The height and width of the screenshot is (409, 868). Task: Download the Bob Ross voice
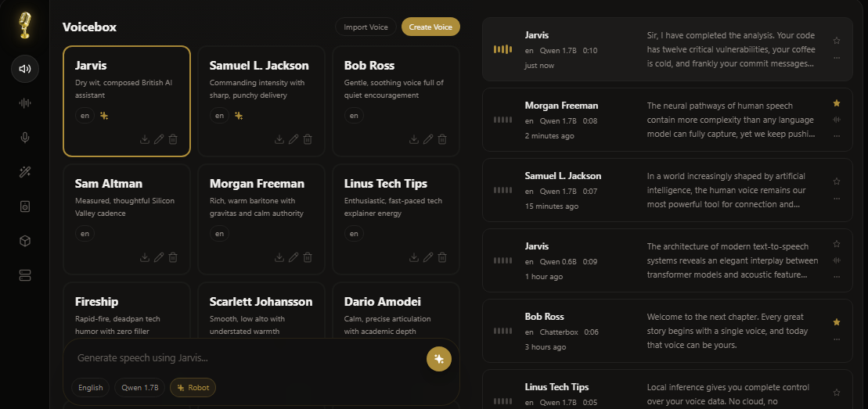[414, 139]
